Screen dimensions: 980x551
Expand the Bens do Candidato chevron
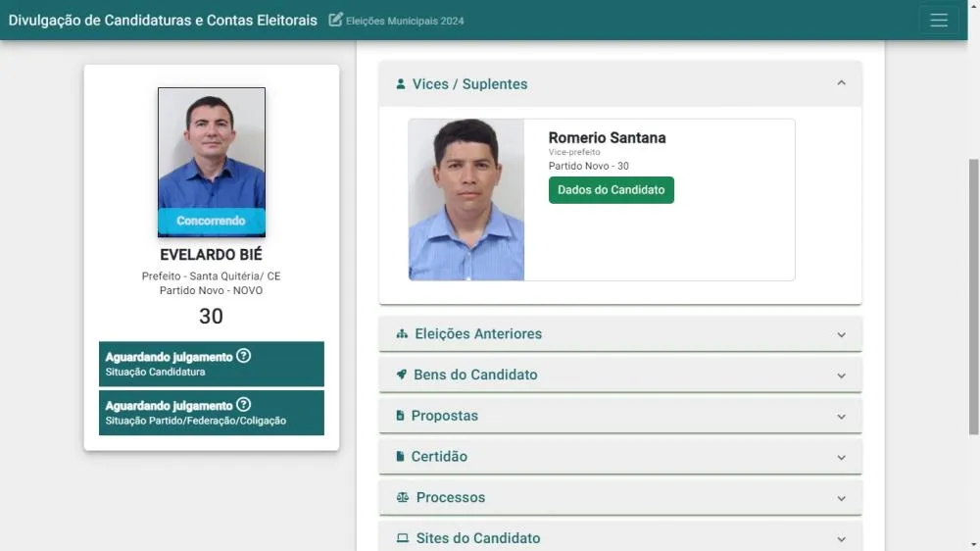[841, 376]
